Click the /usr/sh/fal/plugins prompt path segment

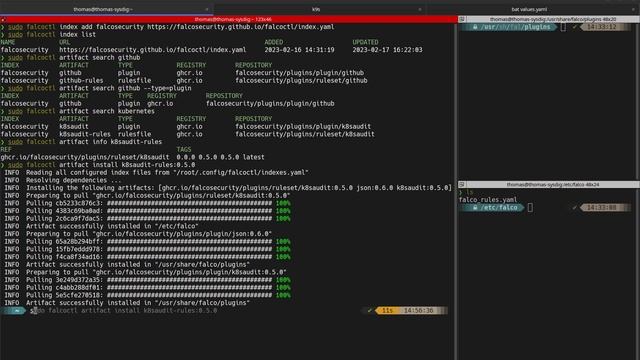[x=516, y=27]
